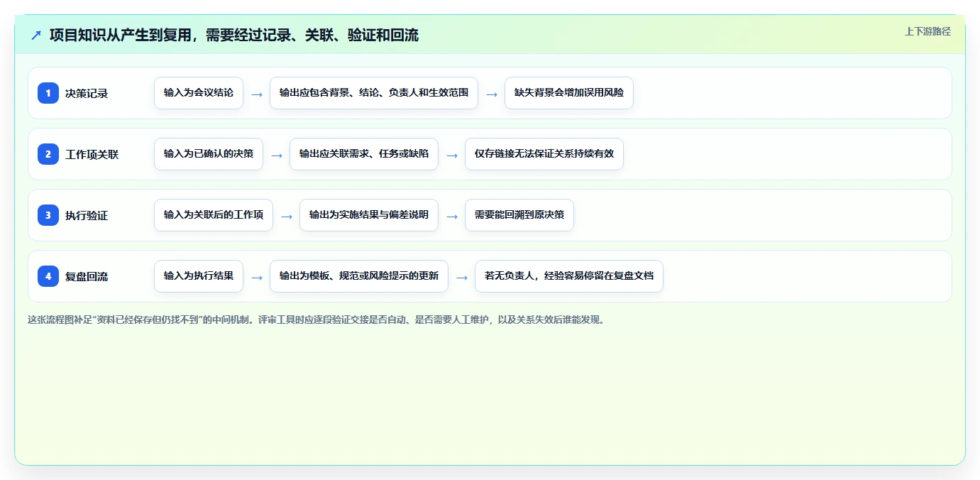Click the 上下游路径 label
This screenshot has height=480, width=980.
[927, 31]
